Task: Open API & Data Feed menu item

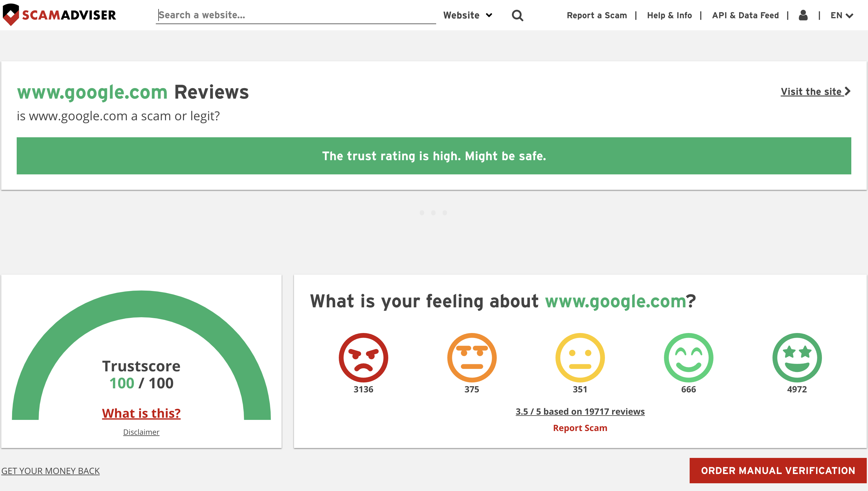Action: pyautogui.click(x=745, y=15)
